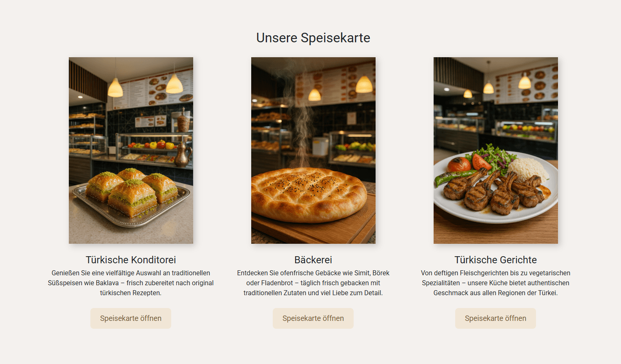This screenshot has width=621, height=364.
Task: Select the baklava tray photo
Action: click(x=131, y=150)
